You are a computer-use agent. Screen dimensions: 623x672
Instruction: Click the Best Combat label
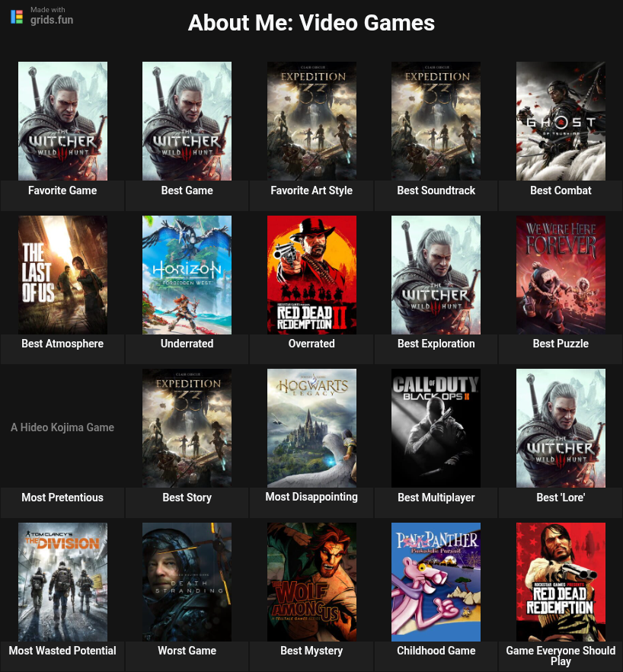pyautogui.click(x=561, y=190)
